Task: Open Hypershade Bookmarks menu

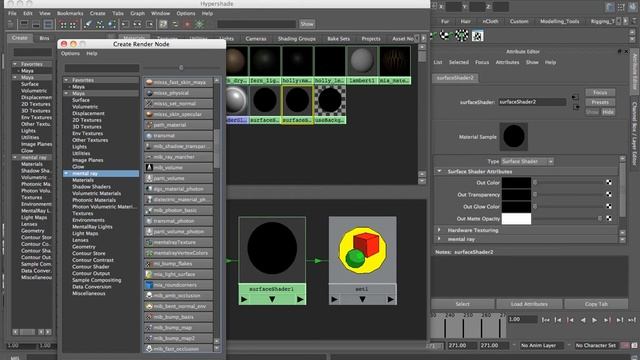Action: pos(70,13)
